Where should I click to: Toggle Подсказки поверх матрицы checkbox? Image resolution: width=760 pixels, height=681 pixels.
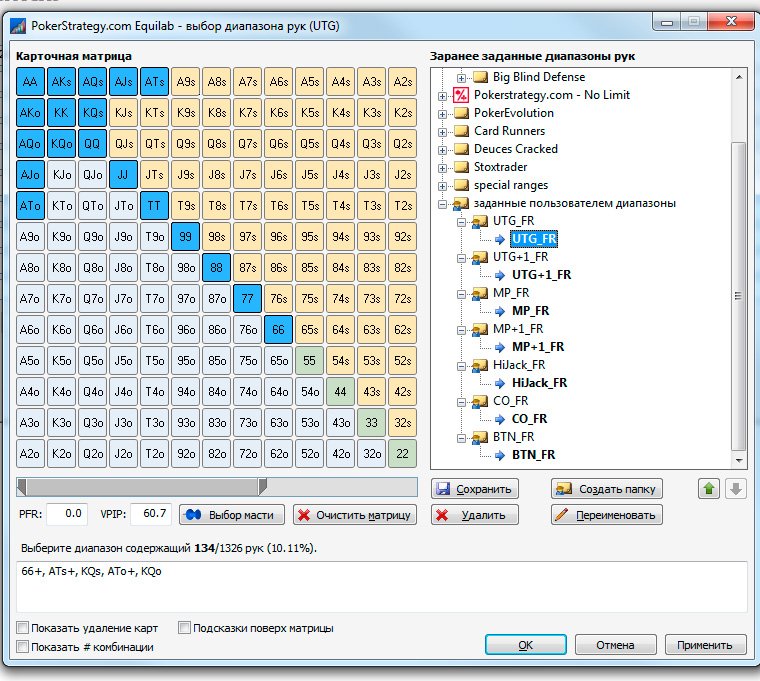click(x=184, y=628)
